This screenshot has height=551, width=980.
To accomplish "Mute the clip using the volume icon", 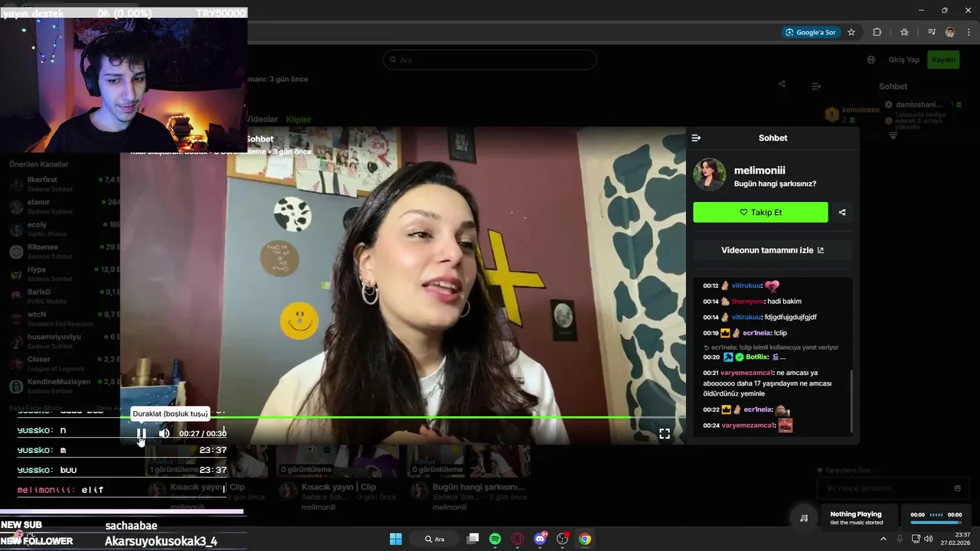I will coord(164,433).
